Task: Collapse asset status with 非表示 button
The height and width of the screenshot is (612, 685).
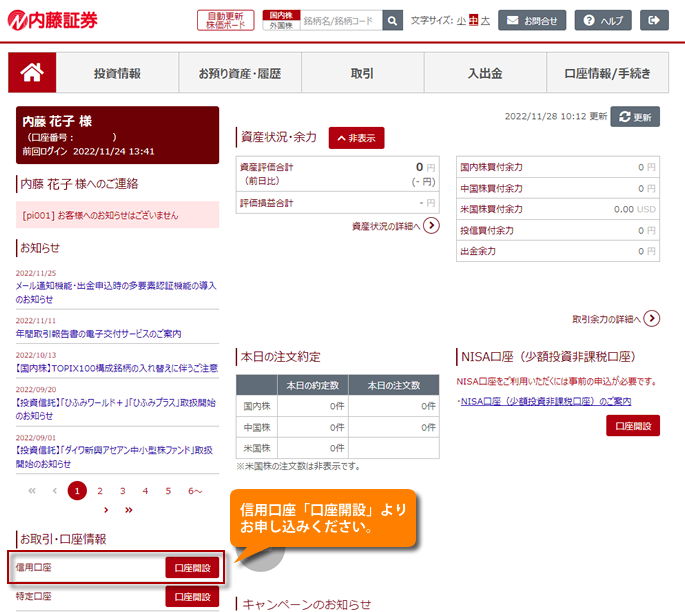Action: pyautogui.click(x=356, y=138)
